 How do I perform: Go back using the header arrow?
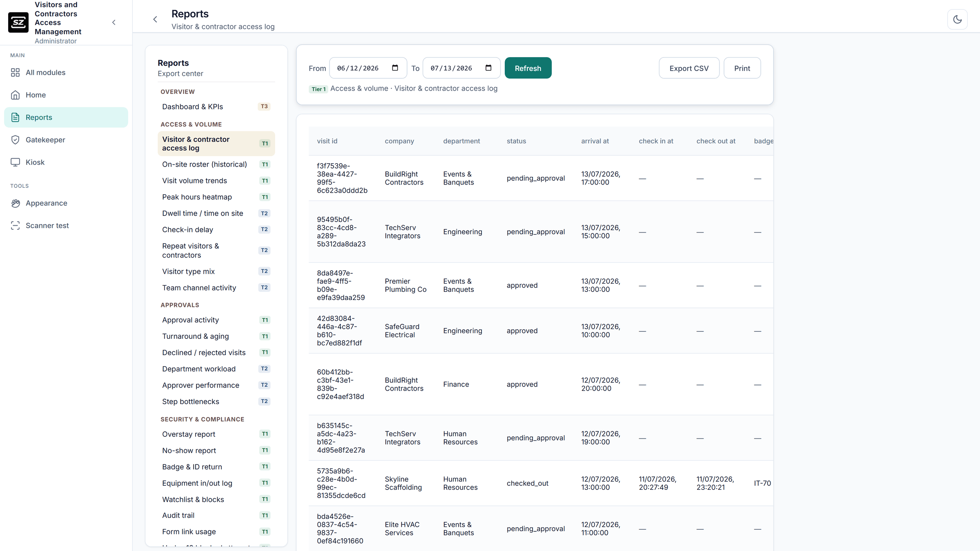tap(155, 19)
